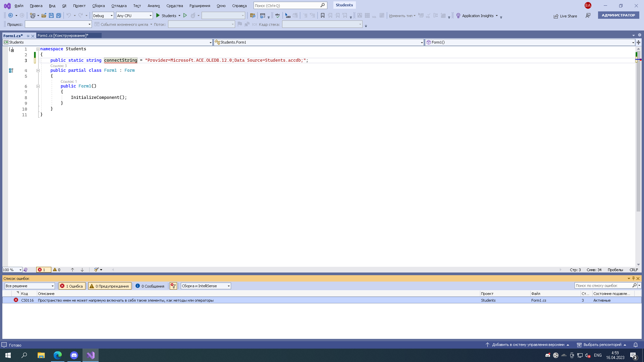Click Start Without Debugging outline play icon

(185, 15)
